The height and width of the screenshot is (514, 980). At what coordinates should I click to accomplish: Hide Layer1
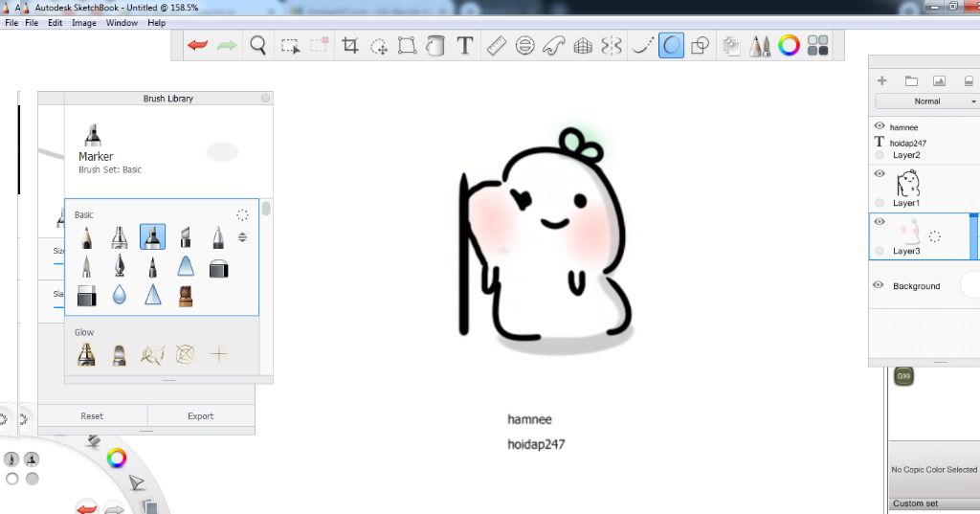tap(880, 174)
